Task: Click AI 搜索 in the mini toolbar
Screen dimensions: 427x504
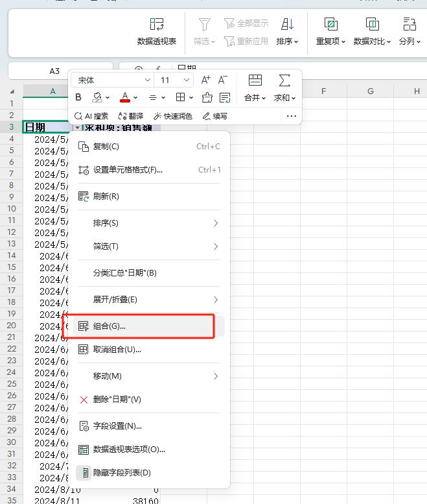Action: tap(91, 116)
